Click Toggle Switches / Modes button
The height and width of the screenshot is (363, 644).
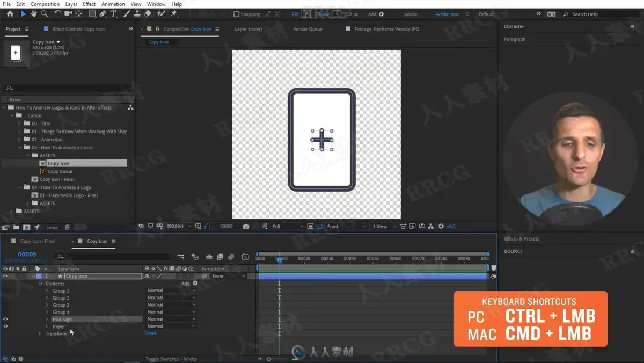pyautogui.click(x=171, y=359)
